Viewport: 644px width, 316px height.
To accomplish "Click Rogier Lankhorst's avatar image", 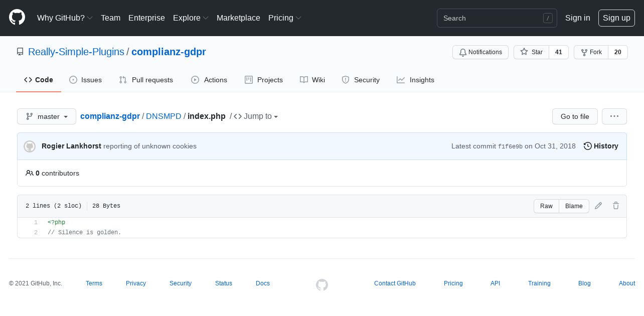I will pos(30,146).
